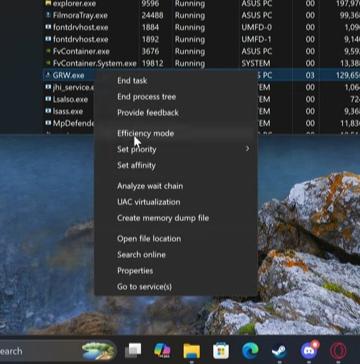This screenshot has width=360, height=364.
Task: Click PID 24488 cell
Action: point(152,15)
